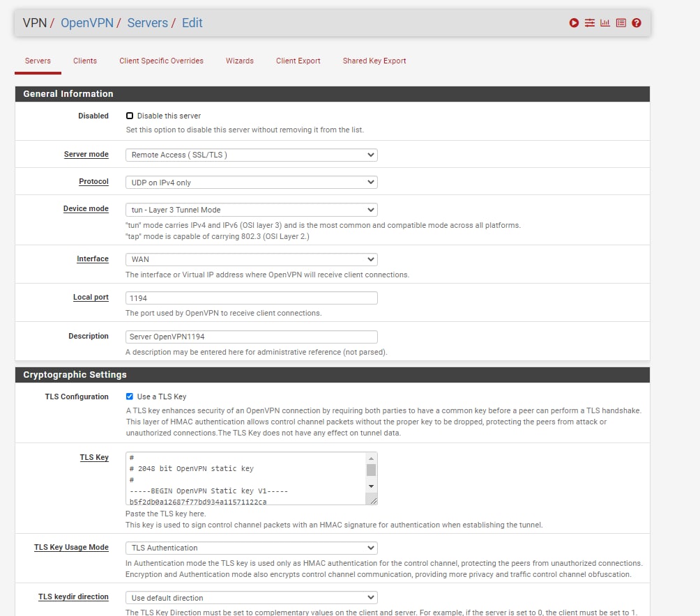The height and width of the screenshot is (616, 700).
Task: Click the Protocol label
Action: (x=93, y=182)
